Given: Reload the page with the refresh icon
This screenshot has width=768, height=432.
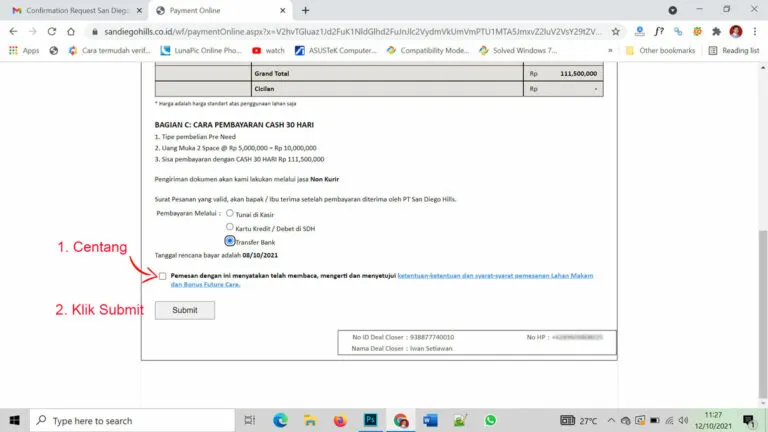Looking at the screenshot, I should 53,31.
